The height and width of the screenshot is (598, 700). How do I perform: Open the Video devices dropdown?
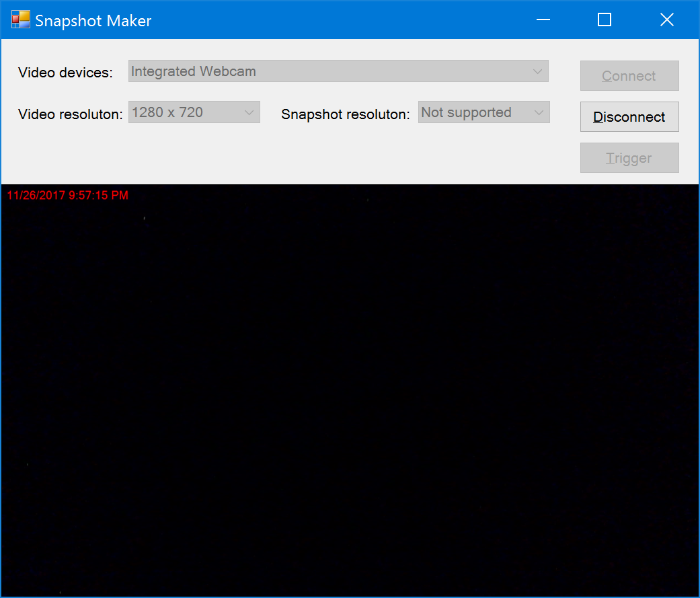[336, 71]
